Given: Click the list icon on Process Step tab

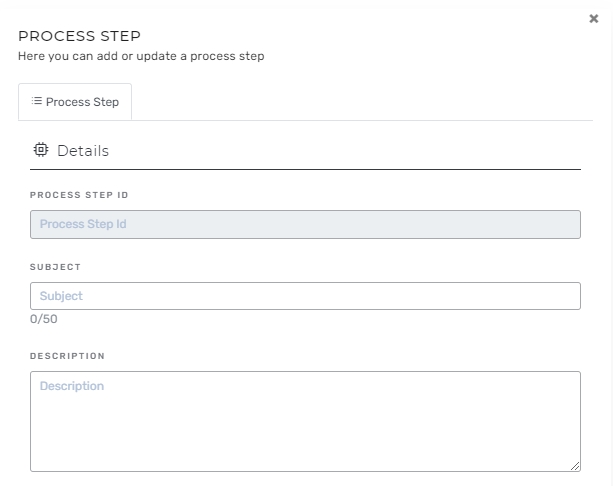Looking at the screenshot, I should tap(37, 101).
